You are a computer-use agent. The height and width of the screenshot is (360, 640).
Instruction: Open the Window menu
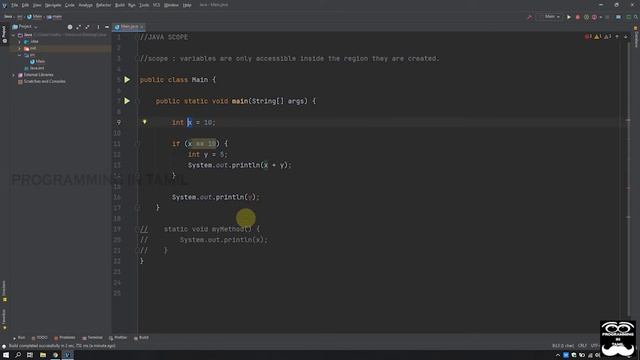click(171, 5)
